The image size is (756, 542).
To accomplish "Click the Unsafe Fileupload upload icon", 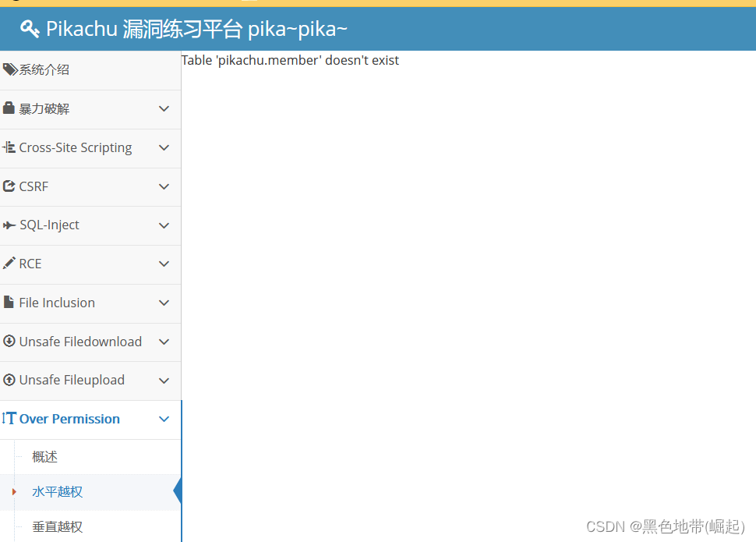I will (x=9, y=380).
